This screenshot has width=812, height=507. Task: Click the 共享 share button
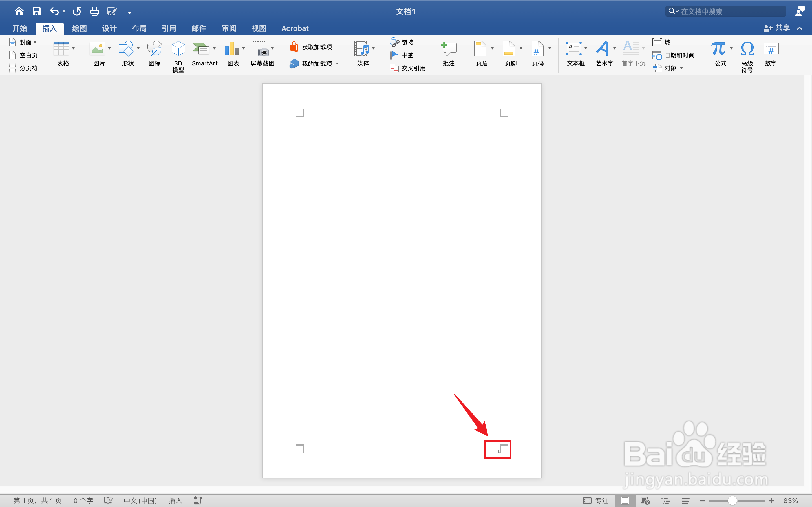776,28
